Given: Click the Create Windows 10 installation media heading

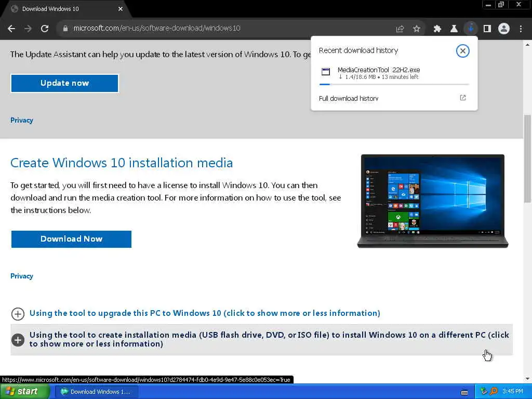Looking at the screenshot, I should pos(122,163).
